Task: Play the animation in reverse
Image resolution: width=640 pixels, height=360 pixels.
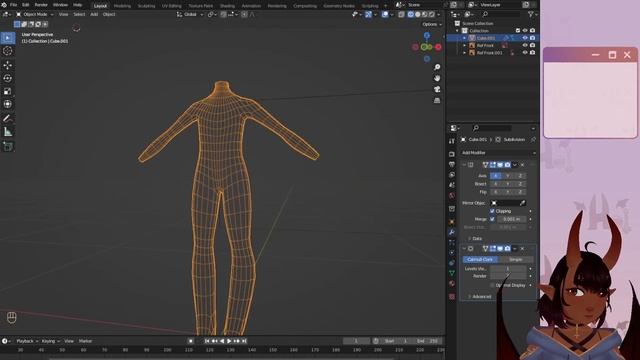Action: click(222, 341)
